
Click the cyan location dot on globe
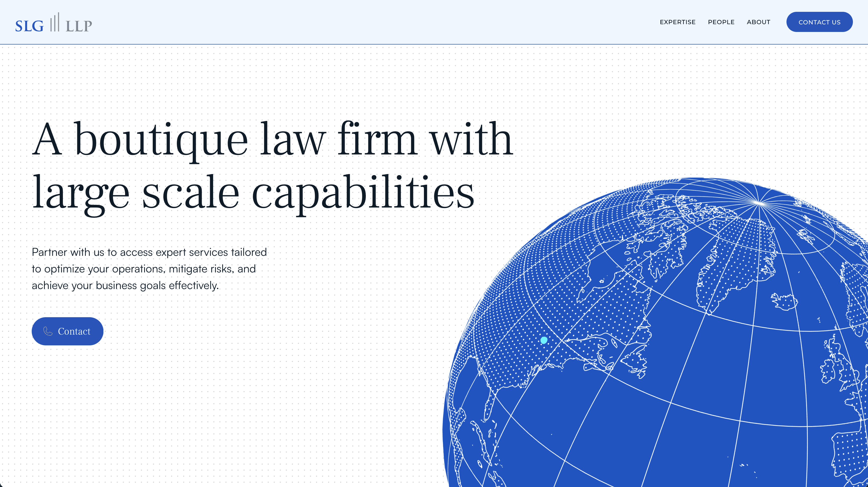click(x=544, y=340)
